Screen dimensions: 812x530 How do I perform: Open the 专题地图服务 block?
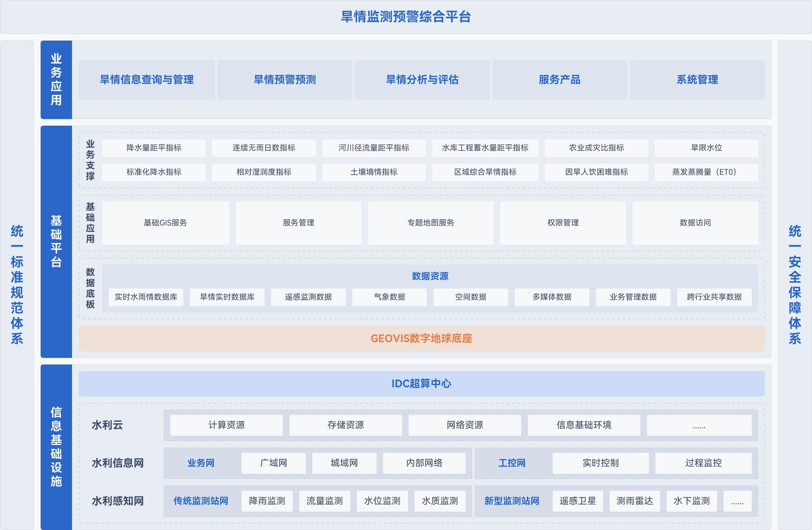point(431,223)
